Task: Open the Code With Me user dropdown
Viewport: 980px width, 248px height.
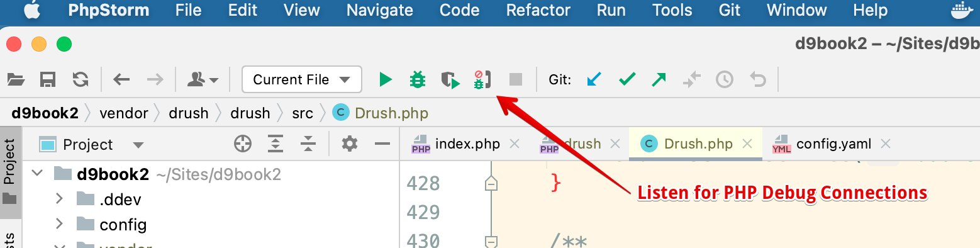Action: [x=203, y=79]
